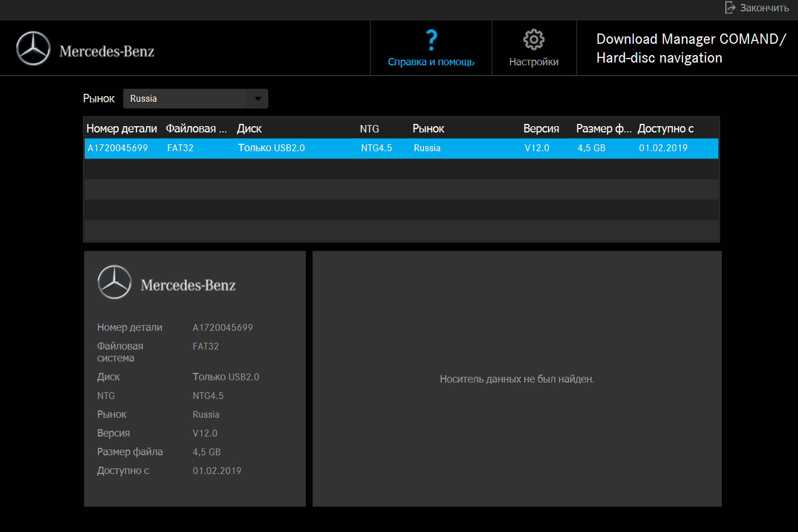Open the Справка и помощь link

pyautogui.click(x=431, y=62)
